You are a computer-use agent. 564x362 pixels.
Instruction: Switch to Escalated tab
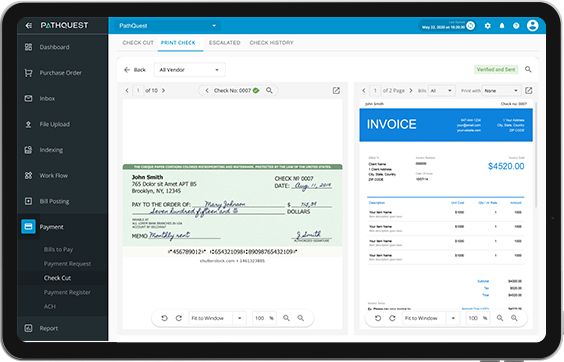(224, 43)
